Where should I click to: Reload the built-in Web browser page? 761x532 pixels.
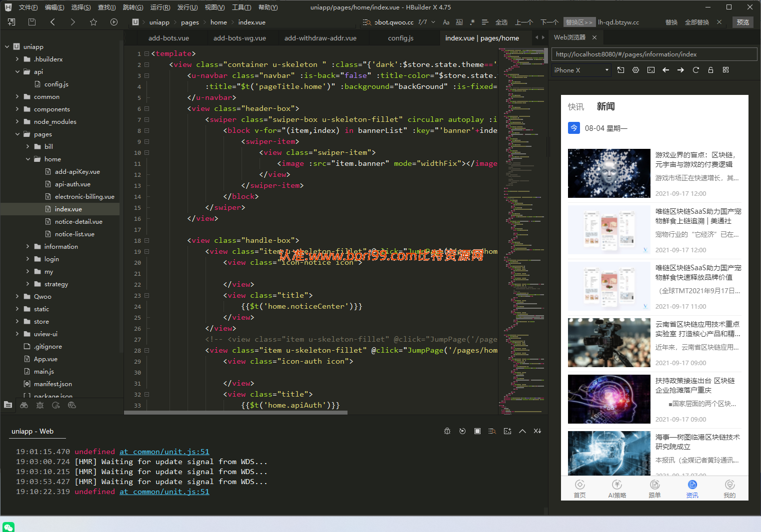coord(695,70)
